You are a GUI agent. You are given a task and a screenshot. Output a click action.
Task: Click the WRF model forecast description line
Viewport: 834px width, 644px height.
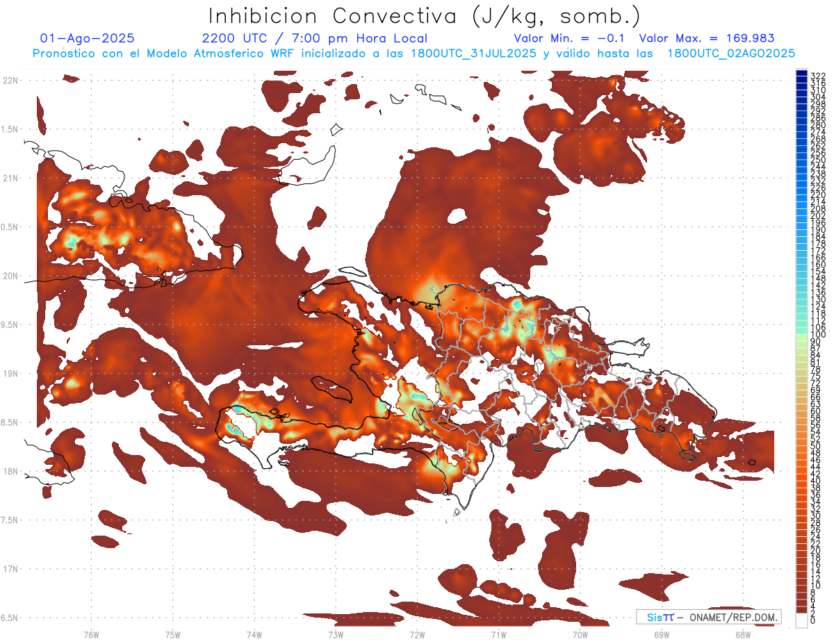point(414,53)
